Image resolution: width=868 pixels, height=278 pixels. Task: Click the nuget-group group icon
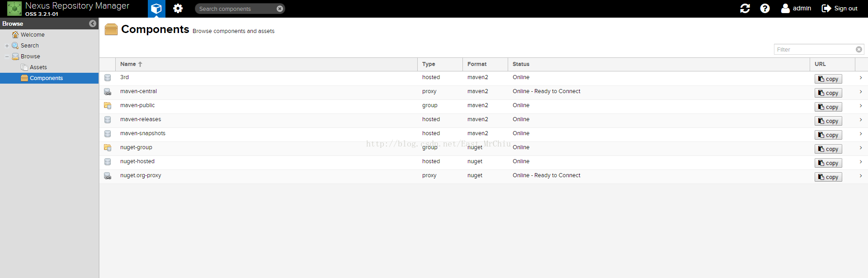108,148
